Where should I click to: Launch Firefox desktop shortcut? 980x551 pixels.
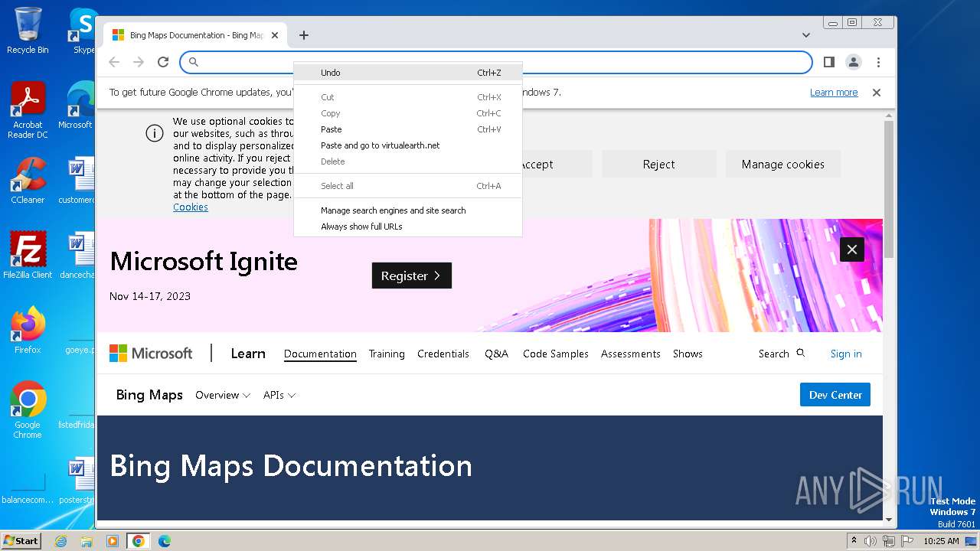(28, 331)
